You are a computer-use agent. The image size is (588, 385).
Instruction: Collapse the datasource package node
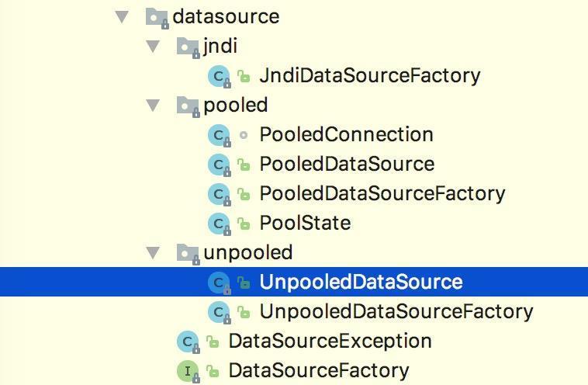tap(121, 16)
